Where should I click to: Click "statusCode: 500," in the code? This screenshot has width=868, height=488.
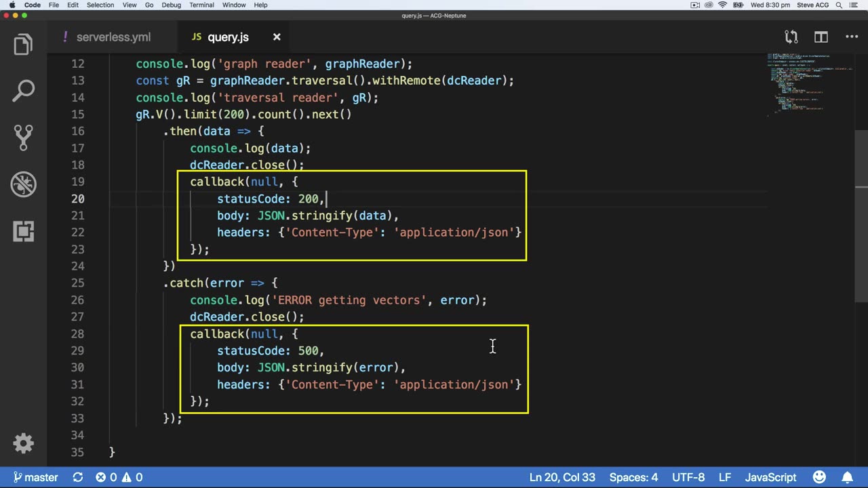[x=271, y=350]
